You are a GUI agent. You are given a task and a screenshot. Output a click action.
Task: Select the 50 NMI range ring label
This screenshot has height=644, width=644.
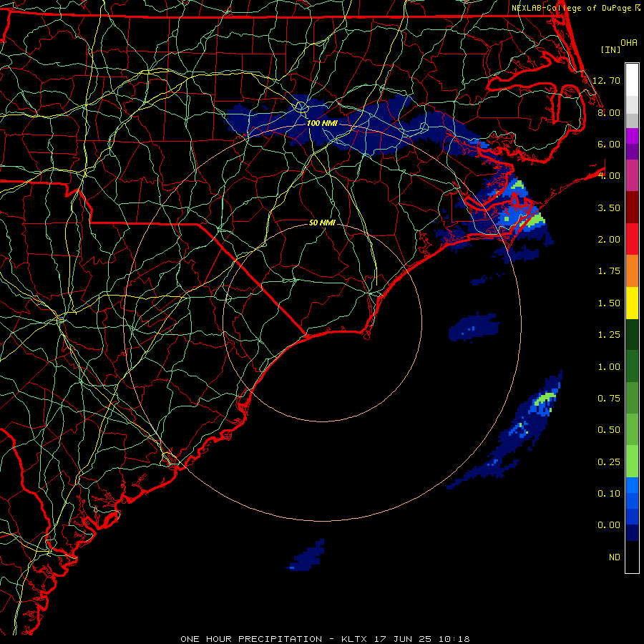tap(322, 223)
